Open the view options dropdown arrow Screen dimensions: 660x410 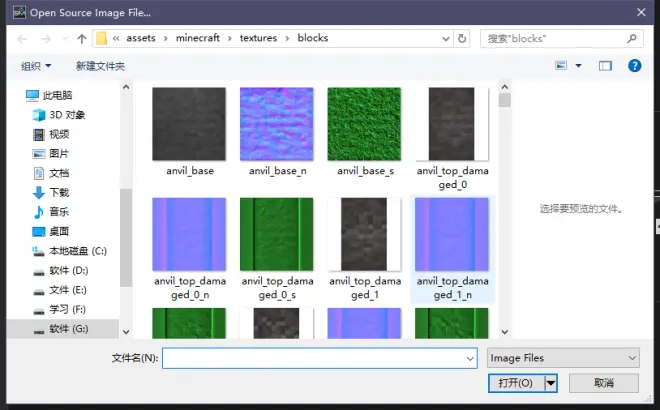click(x=578, y=66)
